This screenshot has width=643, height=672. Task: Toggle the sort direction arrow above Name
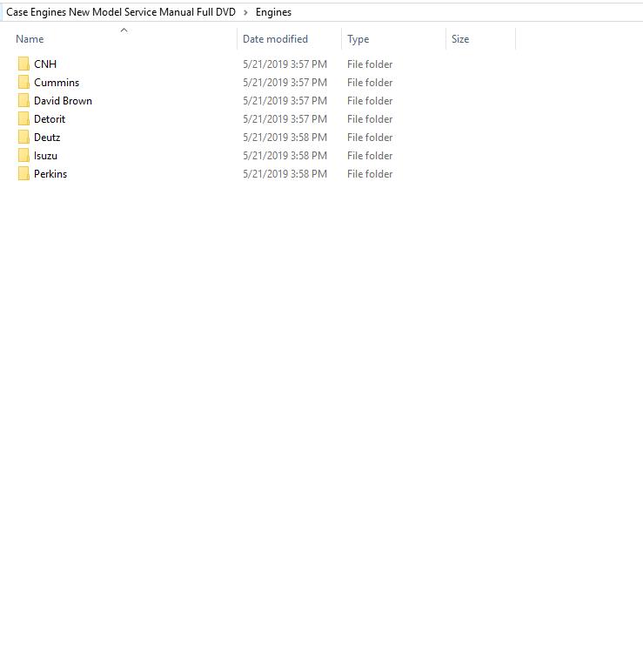(124, 30)
